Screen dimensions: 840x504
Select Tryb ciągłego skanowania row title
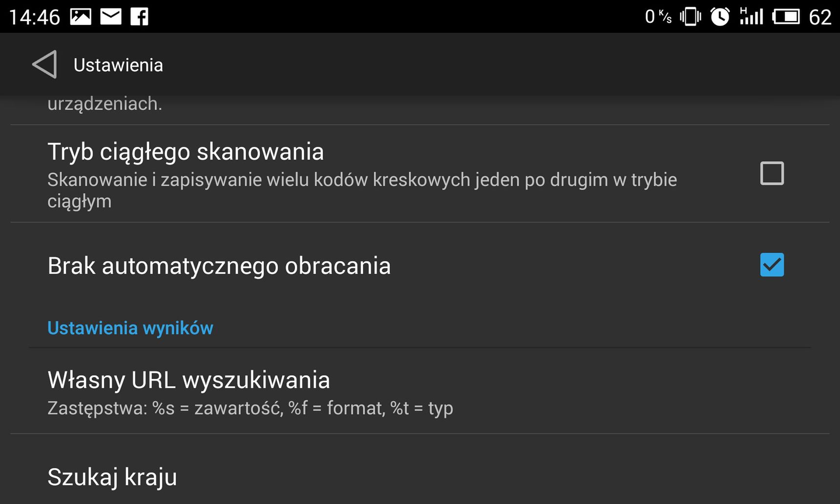[x=186, y=151]
